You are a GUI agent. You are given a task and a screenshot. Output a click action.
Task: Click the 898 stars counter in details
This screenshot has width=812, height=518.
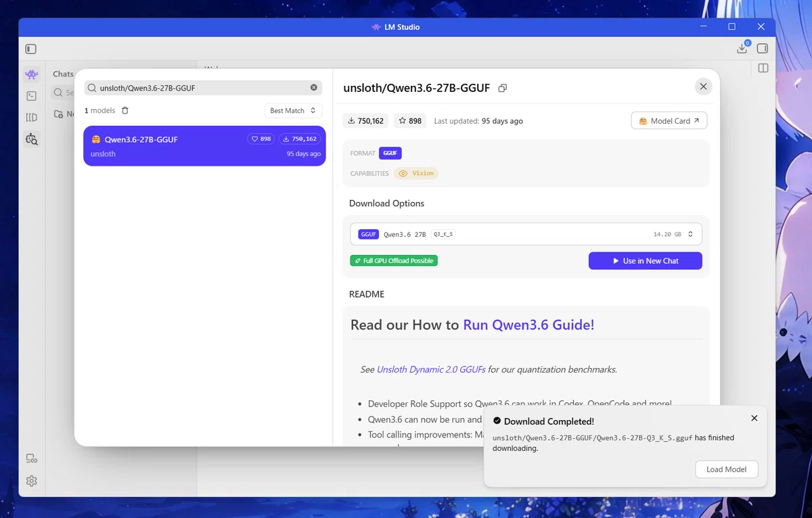[410, 121]
